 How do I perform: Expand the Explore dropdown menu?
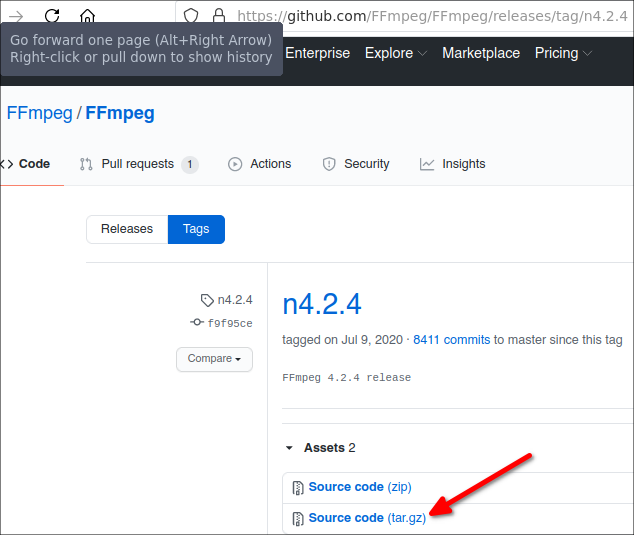tap(396, 53)
